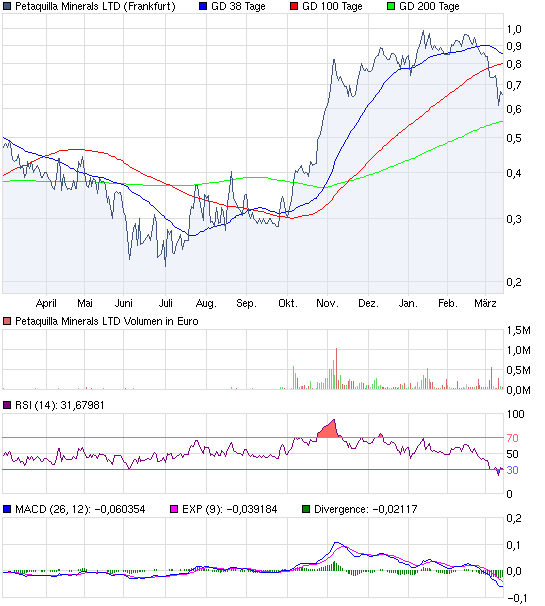The width and height of the screenshot is (545, 606).
Task: Click the '-0,1' MACD axis value
Action: click(x=517, y=599)
